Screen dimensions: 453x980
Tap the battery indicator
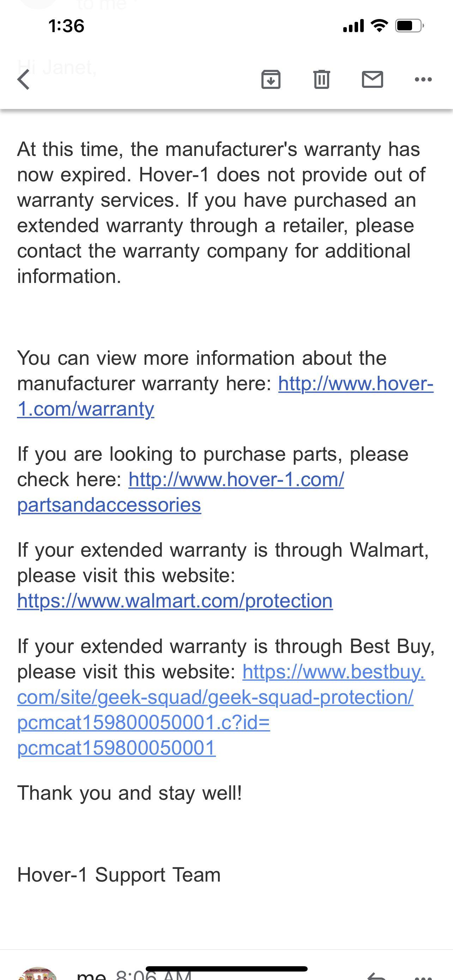[408, 25]
